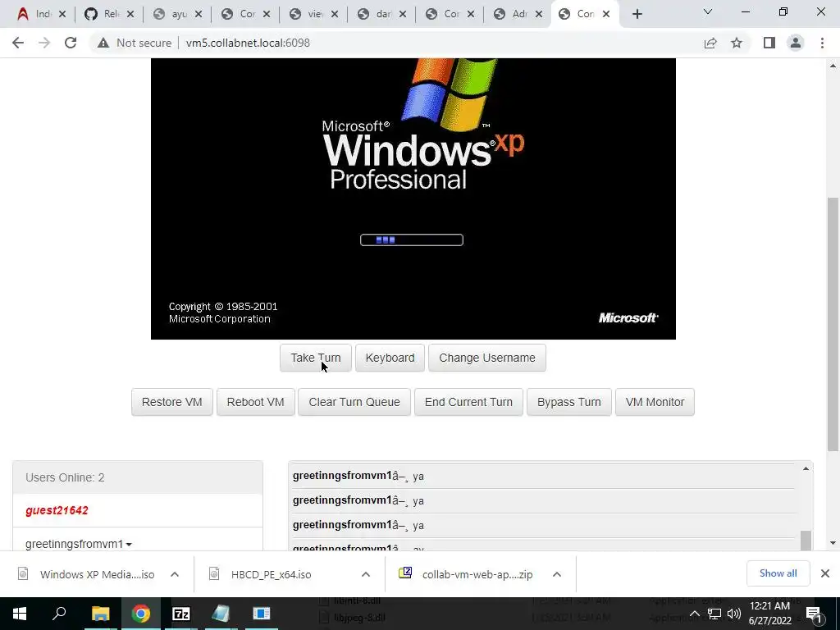Open Chrome profile avatar
The height and width of the screenshot is (630, 840).
click(x=796, y=43)
